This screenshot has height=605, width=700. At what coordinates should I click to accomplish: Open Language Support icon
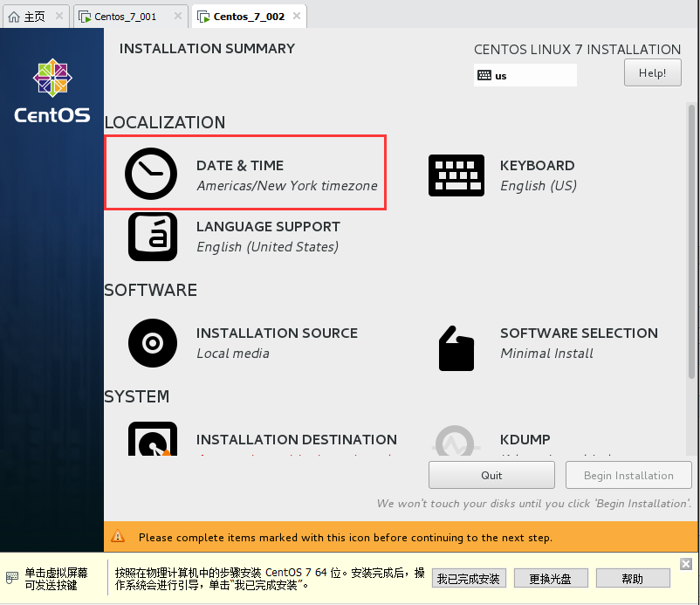(153, 237)
